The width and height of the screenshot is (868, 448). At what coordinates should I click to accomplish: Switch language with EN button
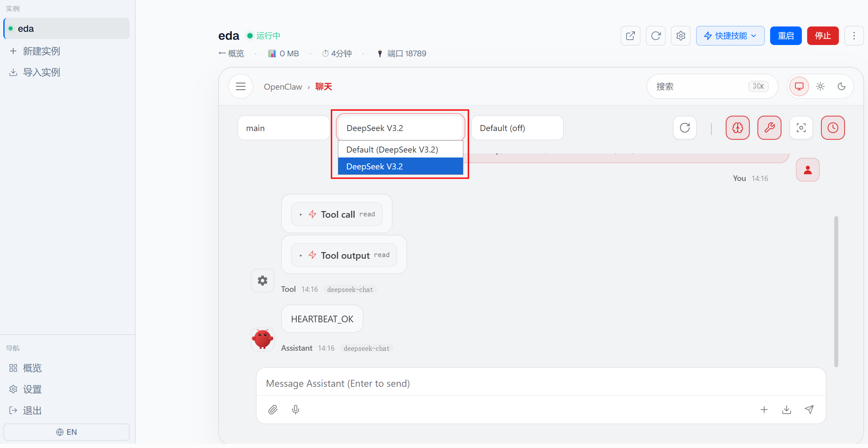pyautogui.click(x=66, y=432)
